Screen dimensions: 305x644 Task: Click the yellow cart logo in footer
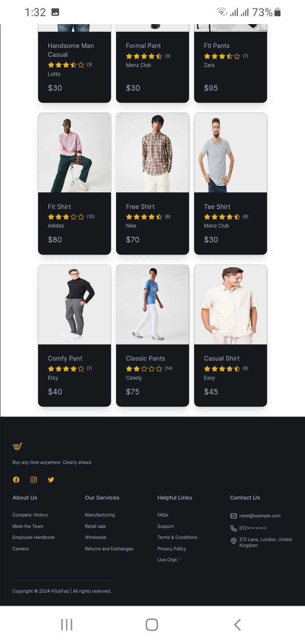tap(17, 447)
